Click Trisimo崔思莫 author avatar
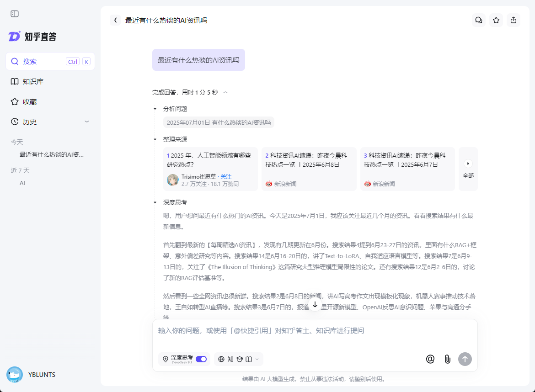The width and height of the screenshot is (535, 392). (x=173, y=180)
